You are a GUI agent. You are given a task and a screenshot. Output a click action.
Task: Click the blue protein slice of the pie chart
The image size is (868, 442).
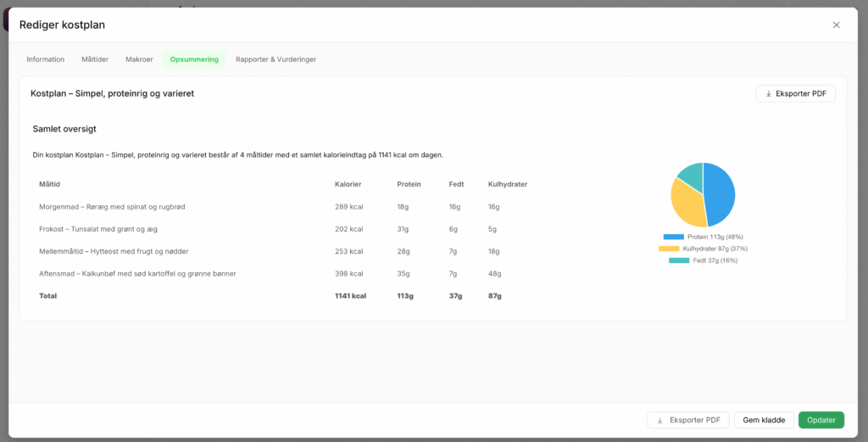(x=721, y=194)
